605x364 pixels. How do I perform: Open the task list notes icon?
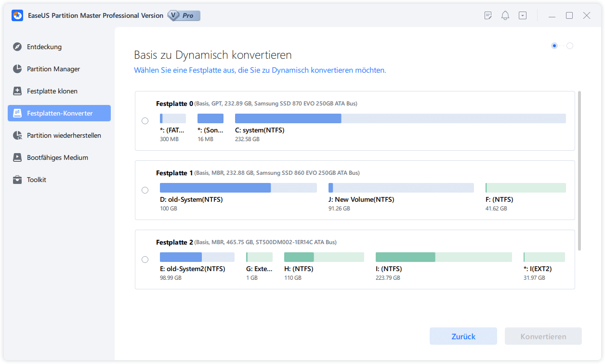point(488,15)
